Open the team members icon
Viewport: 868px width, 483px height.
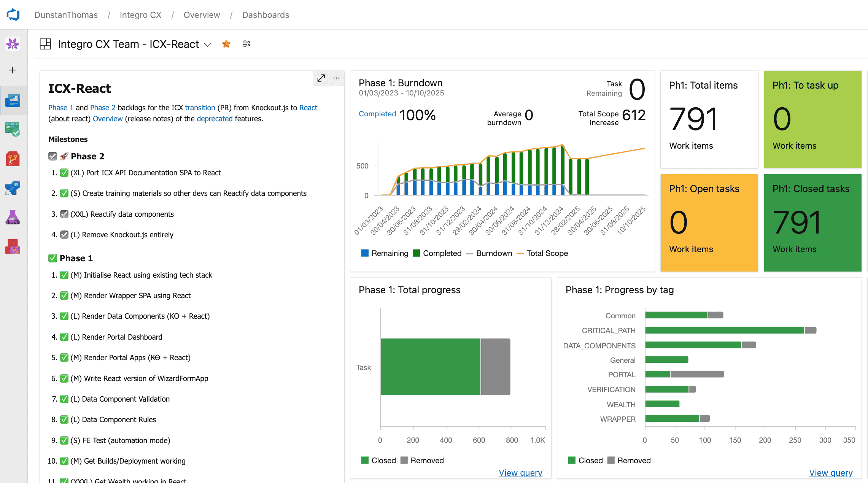pyautogui.click(x=246, y=44)
